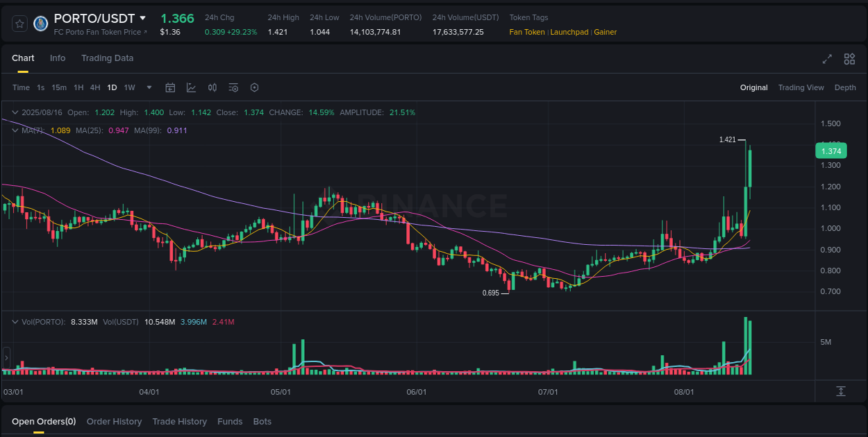Open the PORTO/USDT pair selector dropdown
The image size is (868, 437).
(143, 18)
